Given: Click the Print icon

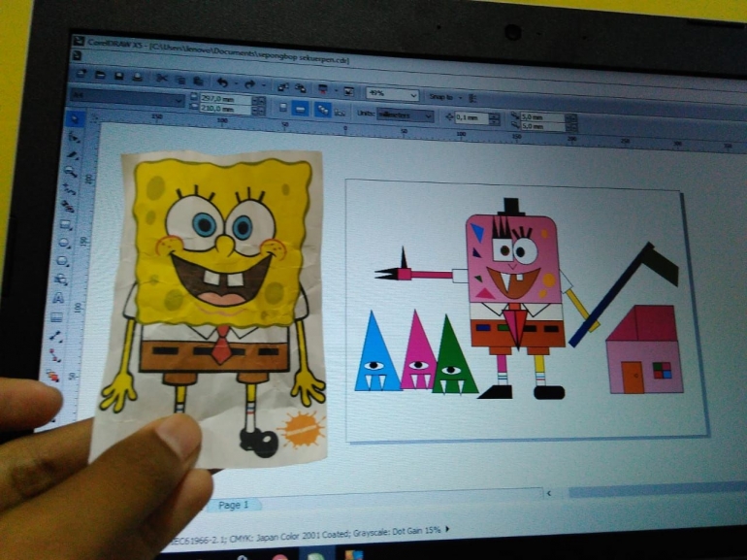Looking at the screenshot, I should pos(137,77).
